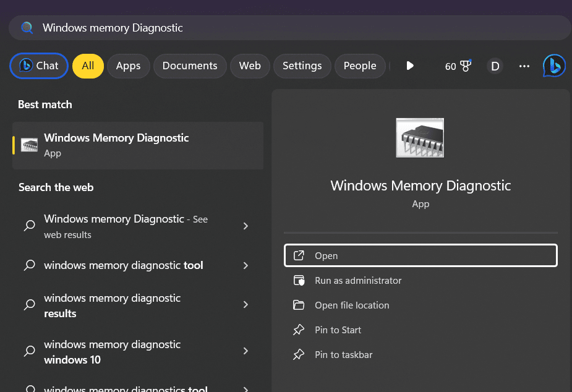Viewport: 572px width, 392px height.
Task: Click the Windows Memory Diagnostic chip thumbnail
Action: [x=420, y=137]
